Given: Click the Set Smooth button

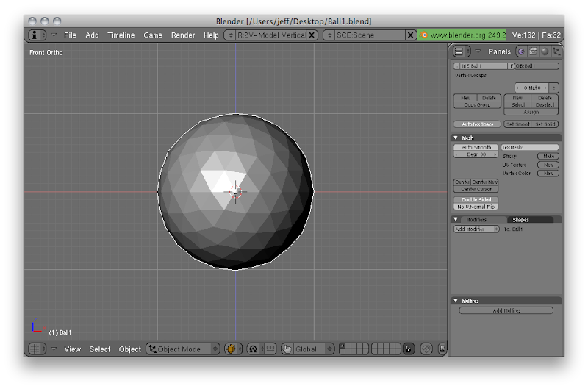Looking at the screenshot, I should tap(517, 124).
